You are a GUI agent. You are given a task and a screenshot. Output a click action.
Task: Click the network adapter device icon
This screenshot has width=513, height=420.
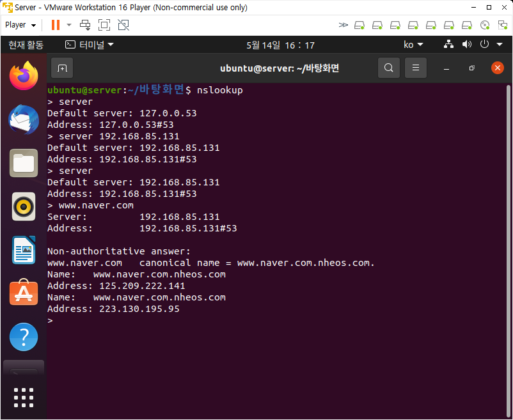pyautogui.click(x=502, y=25)
